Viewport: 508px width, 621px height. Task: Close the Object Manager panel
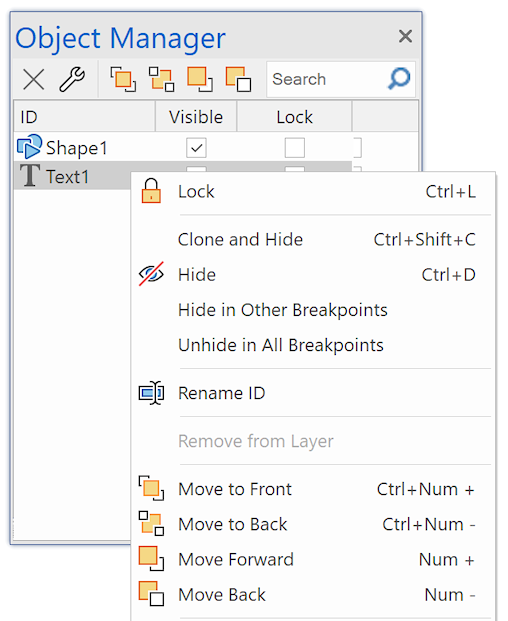(405, 36)
